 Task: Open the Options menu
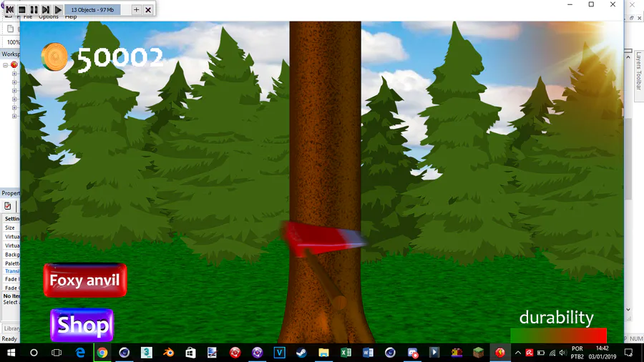point(49,17)
